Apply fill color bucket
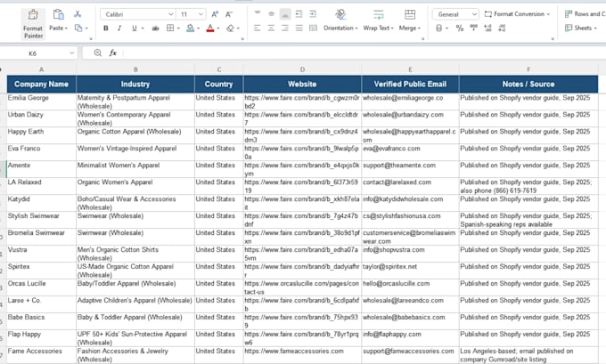Image resolution: width=606 pixels, height=364 pixels. pyautogui.click(x=190, y=28)
